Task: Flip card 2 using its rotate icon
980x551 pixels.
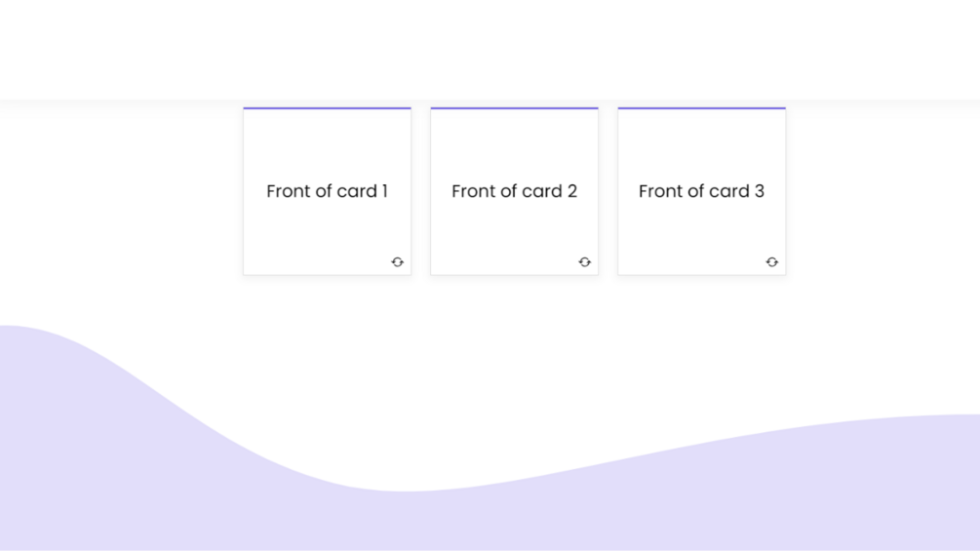Action: pyautogui.click(x=585, y=262)
